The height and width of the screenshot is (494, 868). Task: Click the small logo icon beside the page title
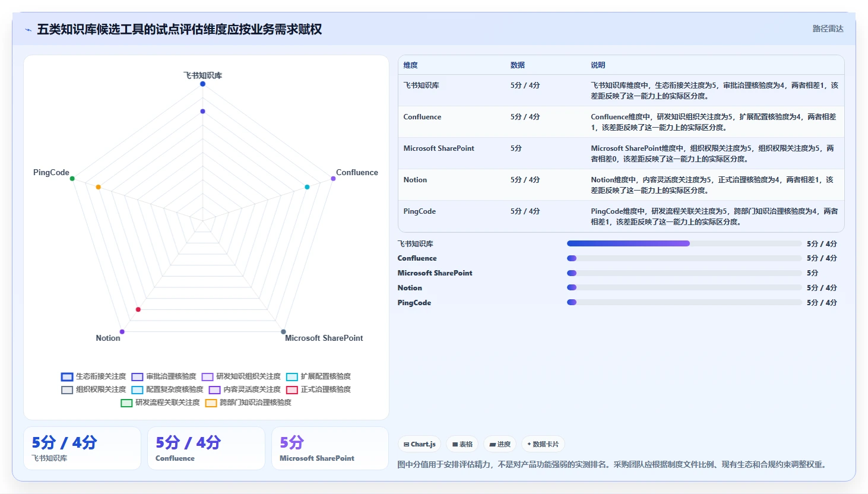(x=28, y=30)
